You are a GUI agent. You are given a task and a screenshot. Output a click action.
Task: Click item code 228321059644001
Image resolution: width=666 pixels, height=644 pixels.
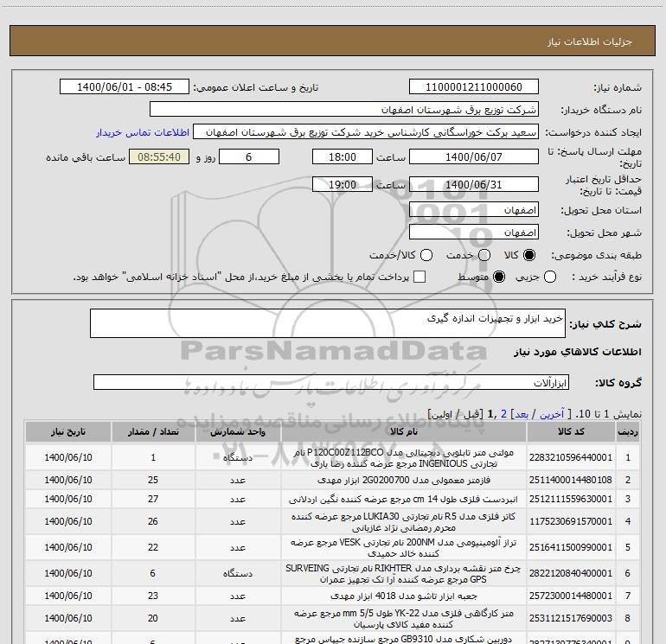(x=571, y=457)
